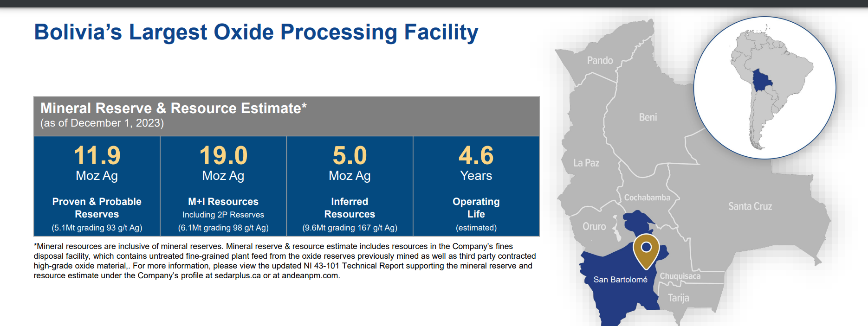The height and width of the screenshot is (326, 868).
Task: Click the "sedarplus.ca" reference in the footnote
Action: tap(238, 275)
